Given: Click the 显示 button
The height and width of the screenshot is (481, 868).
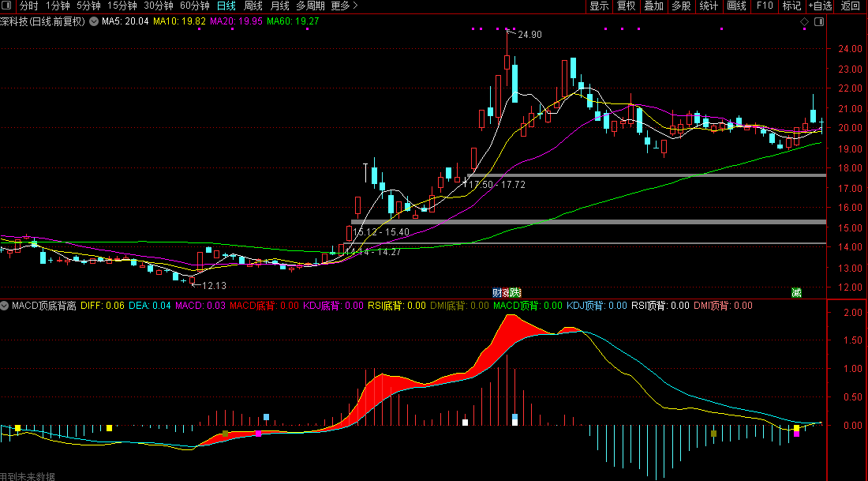Looking at the screenshot, I should [599, 6].
